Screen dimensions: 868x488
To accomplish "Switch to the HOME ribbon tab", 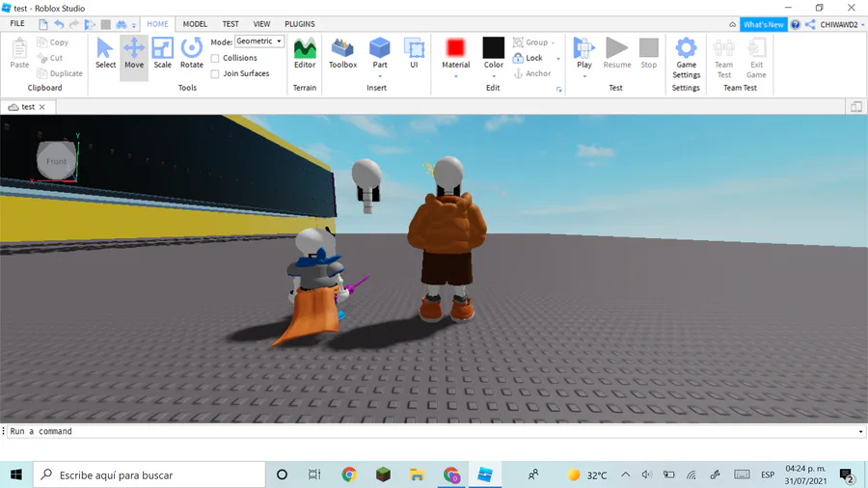I will pyautogui.click(x=157, y=24).
